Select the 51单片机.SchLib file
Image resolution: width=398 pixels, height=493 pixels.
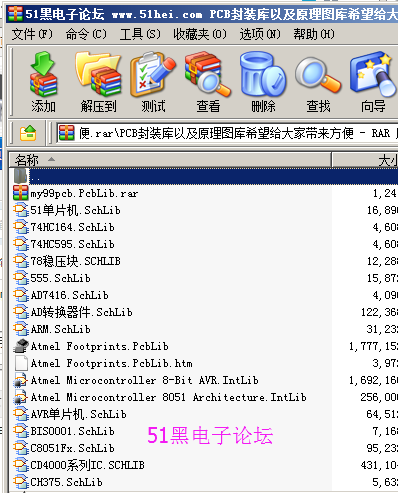pyautogui.click(x=75, y=210)
